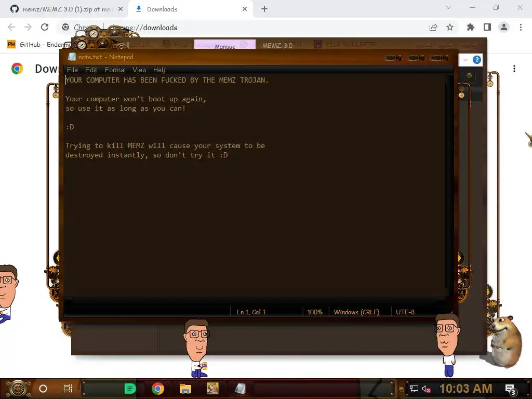Click the Windows (CRLF) status entry
532x399 pixels.
356,312
